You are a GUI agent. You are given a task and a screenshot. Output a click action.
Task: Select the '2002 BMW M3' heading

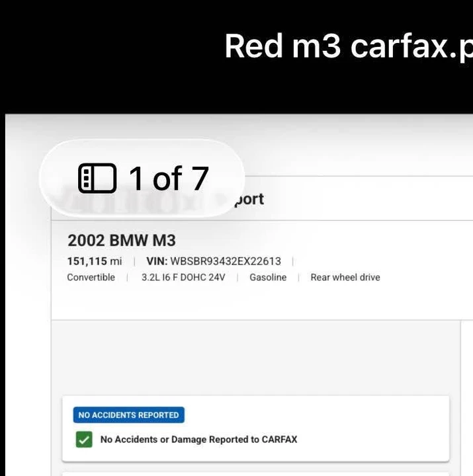[122, 241]
